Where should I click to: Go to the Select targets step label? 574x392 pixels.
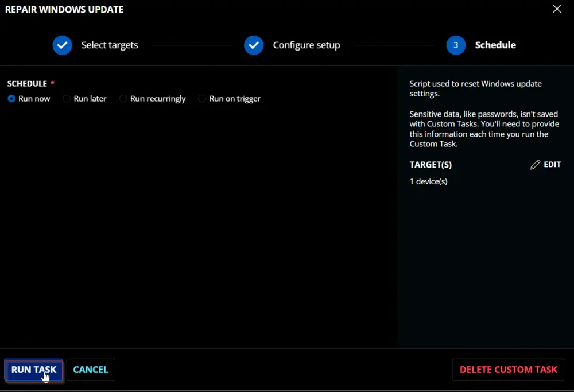[110, 45]
